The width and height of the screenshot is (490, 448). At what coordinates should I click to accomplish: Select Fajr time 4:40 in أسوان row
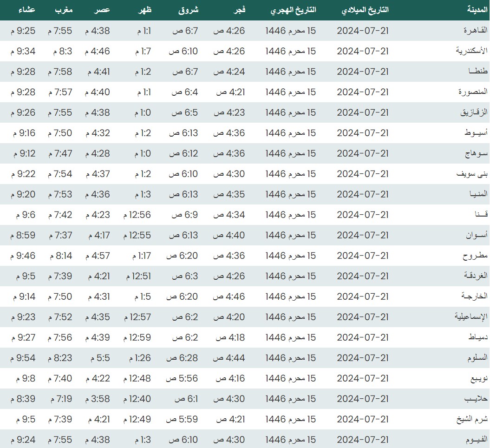(229, 235)
